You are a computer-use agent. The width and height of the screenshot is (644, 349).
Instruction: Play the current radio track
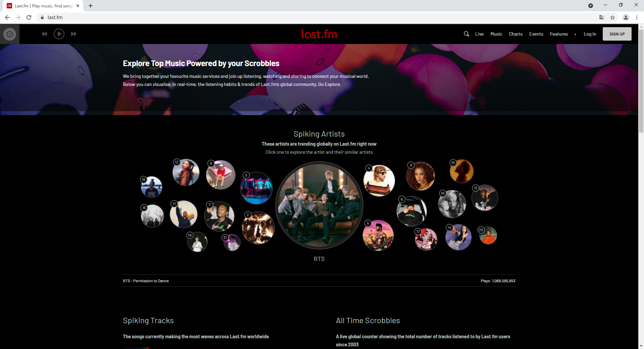tap(59, 34)
